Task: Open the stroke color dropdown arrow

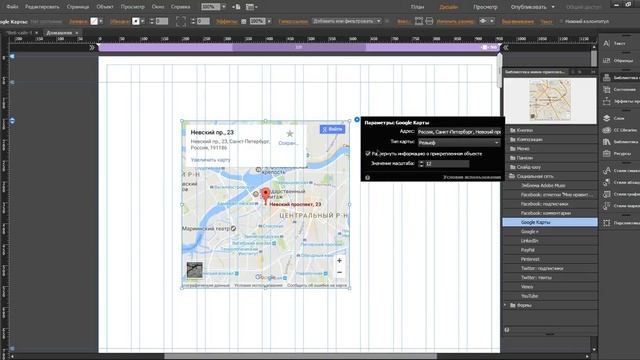Action: (x=142, y=21)
